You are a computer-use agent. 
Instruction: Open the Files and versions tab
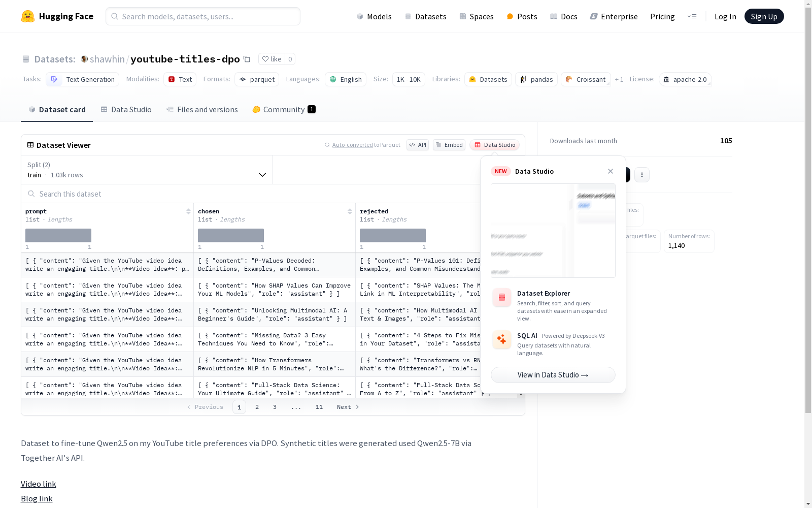[x=202, y=109]
